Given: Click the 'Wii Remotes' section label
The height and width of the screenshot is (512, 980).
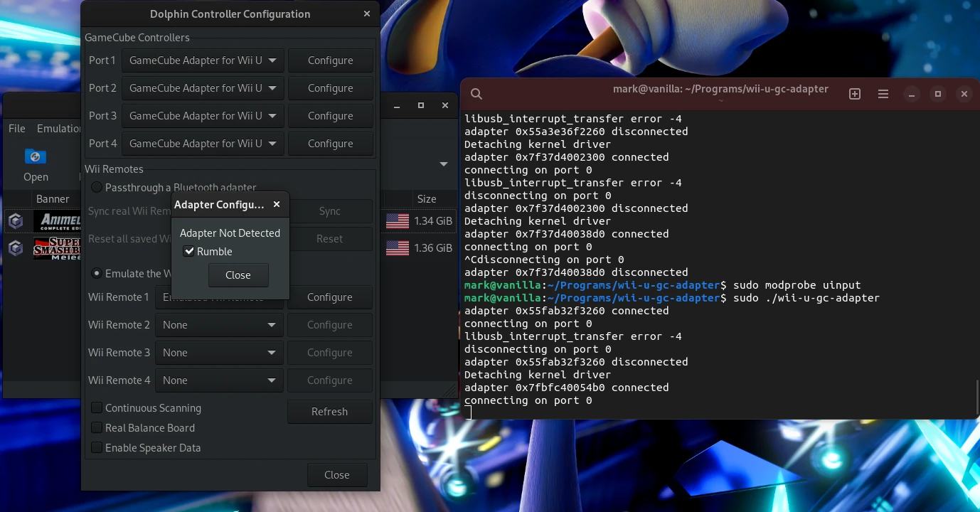Looking at the screenshot, I should (114, 169).
